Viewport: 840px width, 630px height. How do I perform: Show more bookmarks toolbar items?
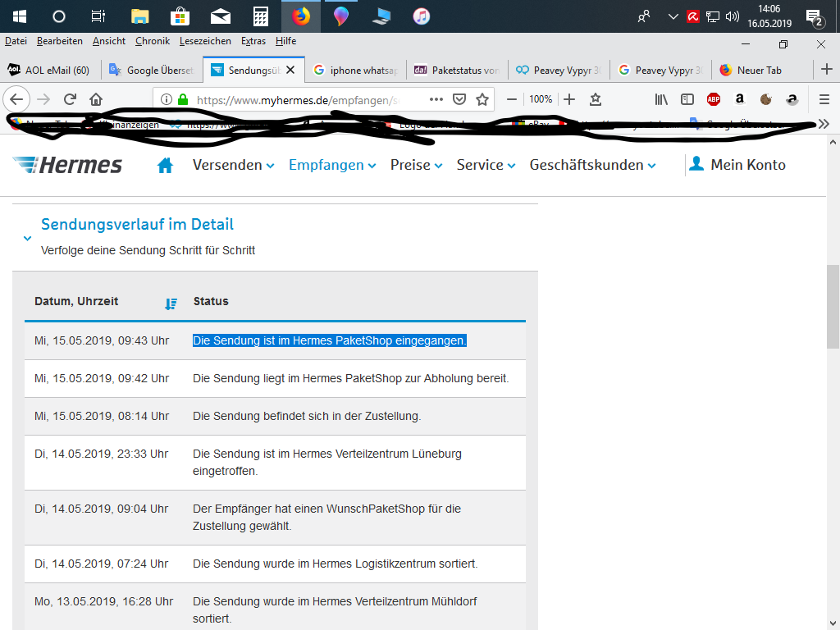824,125
